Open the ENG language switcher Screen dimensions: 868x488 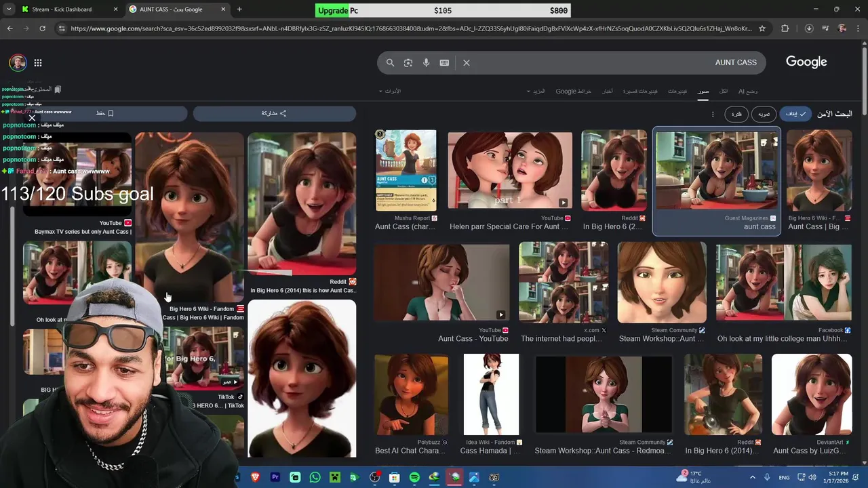tap(784, 477)
